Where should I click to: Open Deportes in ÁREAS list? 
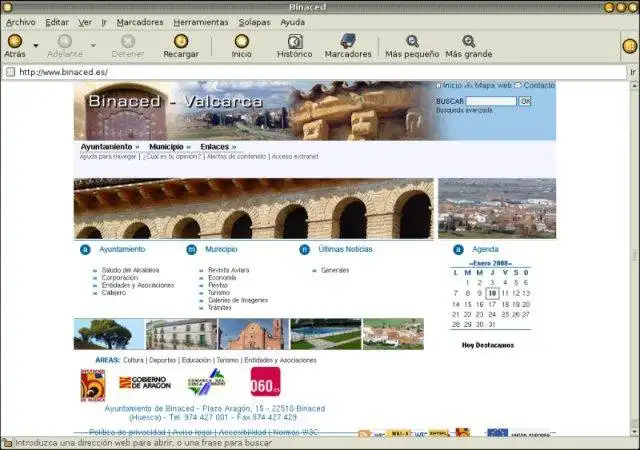coord(162,360)
